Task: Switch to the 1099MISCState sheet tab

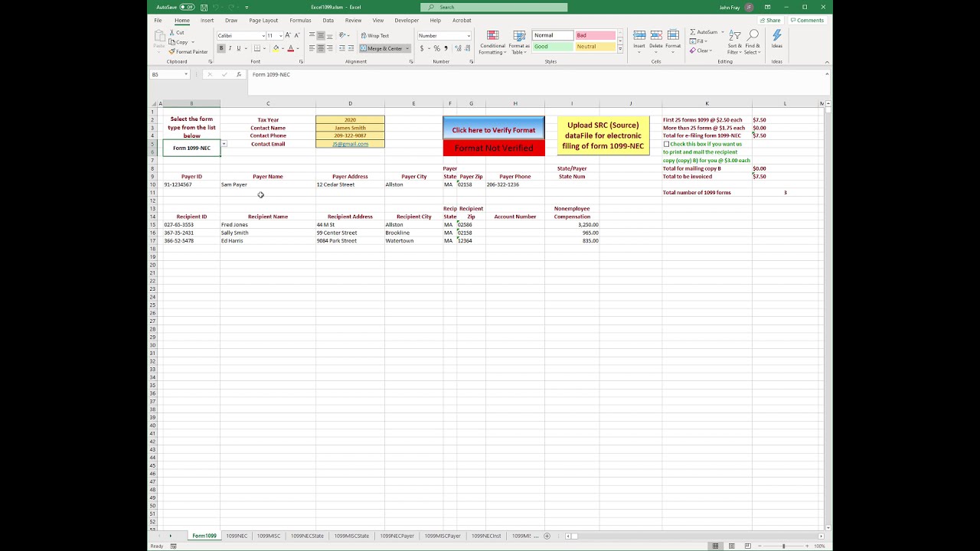Action: click(351, 536)
